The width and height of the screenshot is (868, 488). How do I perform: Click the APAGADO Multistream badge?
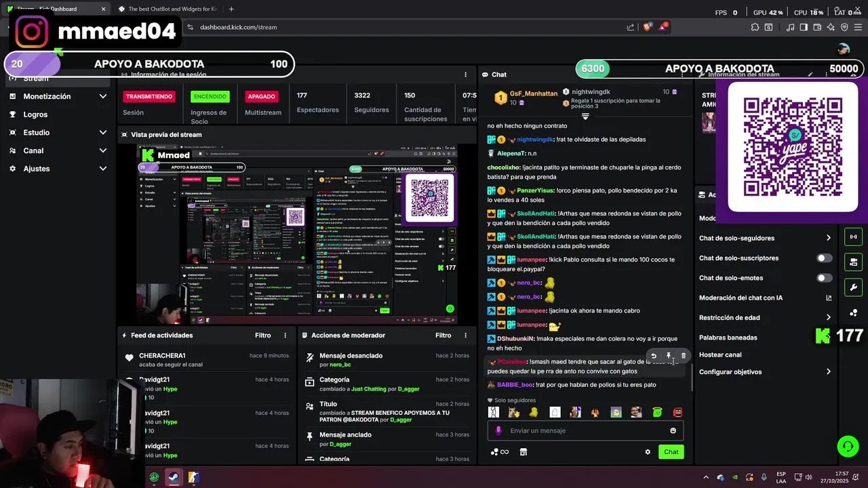pos(261,96)
